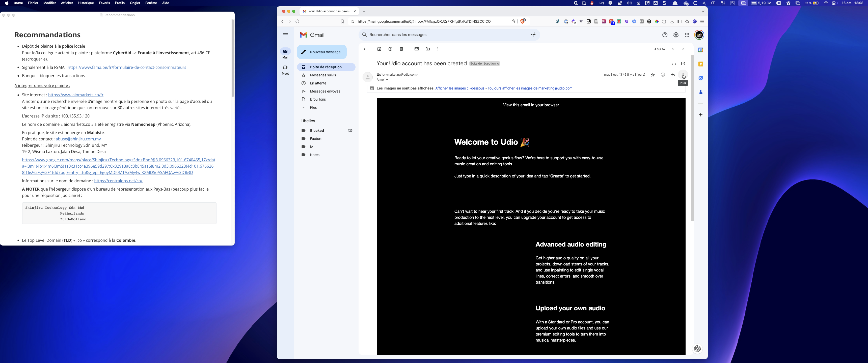The width and height of the screenshot is (868, 363).
Task: Reload the Gmail page
Action: tap(297, 21)
